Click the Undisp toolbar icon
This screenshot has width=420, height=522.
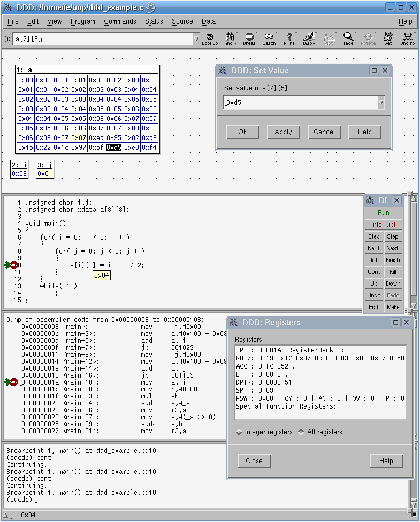click(407, 39)
